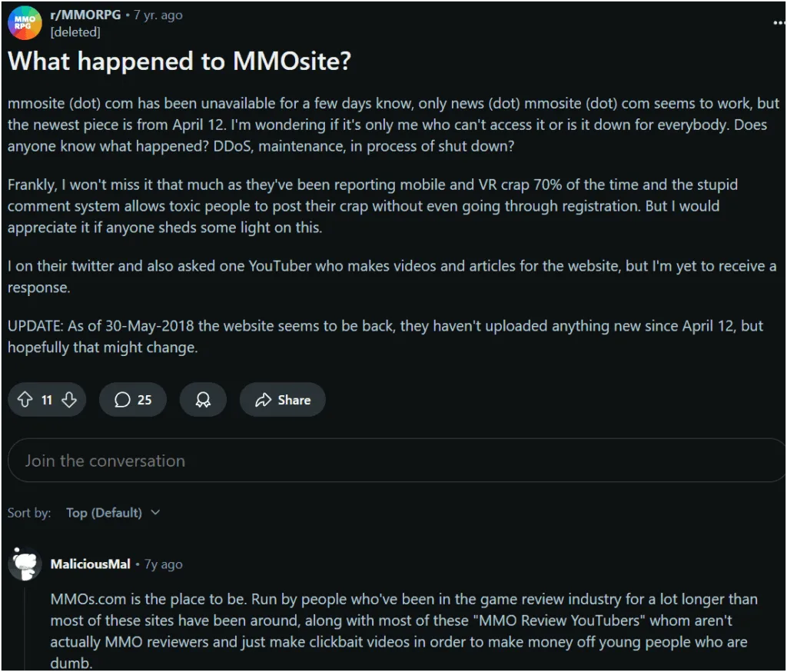Click the r/MMORPG community avatar
The height and width of the screenshot is (672, 787).
tap(25, 23)
